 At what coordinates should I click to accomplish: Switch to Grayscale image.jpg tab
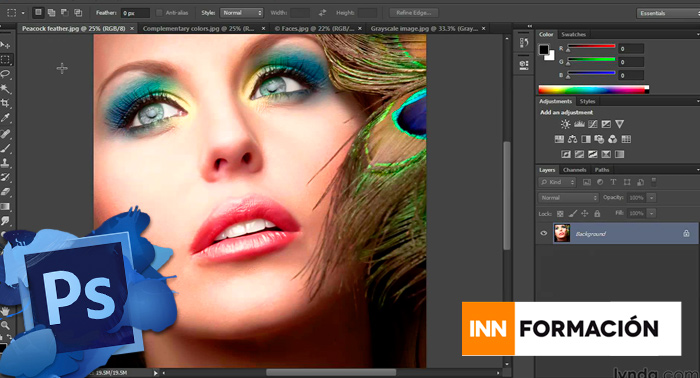[424, 28]
